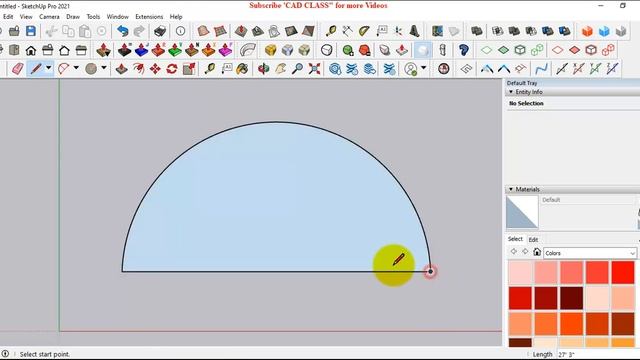This screenshot has height=360, width=640.
Task: Click the materials forward arrow button
Action: coord(525,252)
